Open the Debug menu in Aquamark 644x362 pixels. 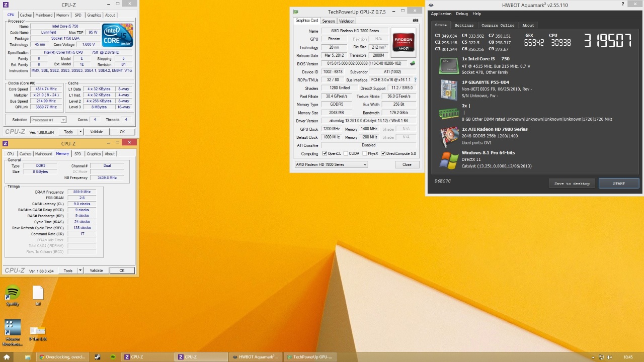click(x=462, y=14)
